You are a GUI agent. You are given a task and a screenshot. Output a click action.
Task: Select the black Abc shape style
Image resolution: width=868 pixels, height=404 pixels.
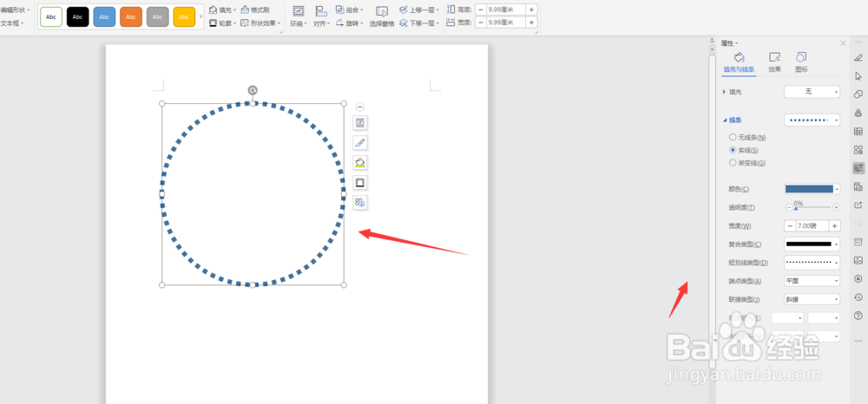[x=77, y=17]
